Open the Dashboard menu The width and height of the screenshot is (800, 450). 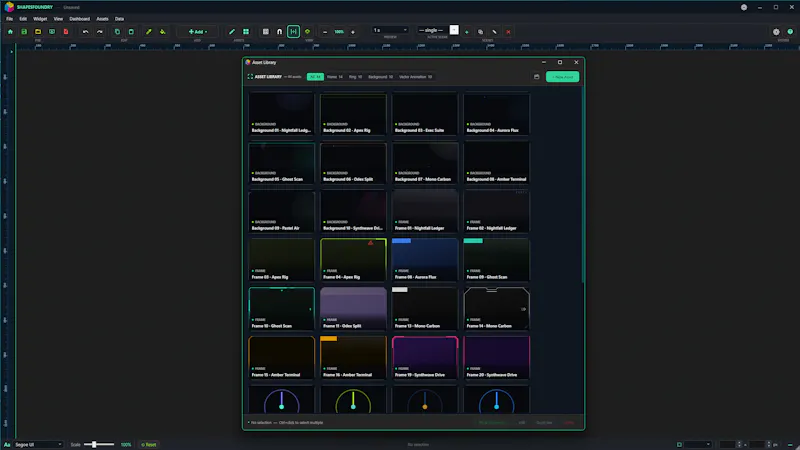point(80,19)
